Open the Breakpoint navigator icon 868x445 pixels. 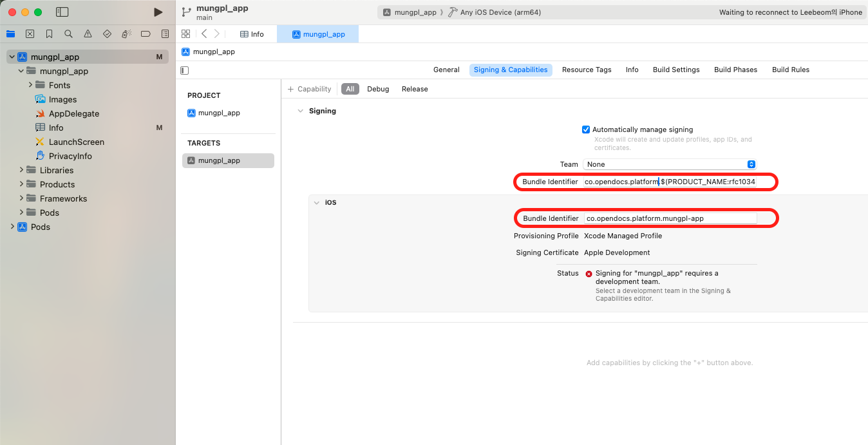point(146,33)
